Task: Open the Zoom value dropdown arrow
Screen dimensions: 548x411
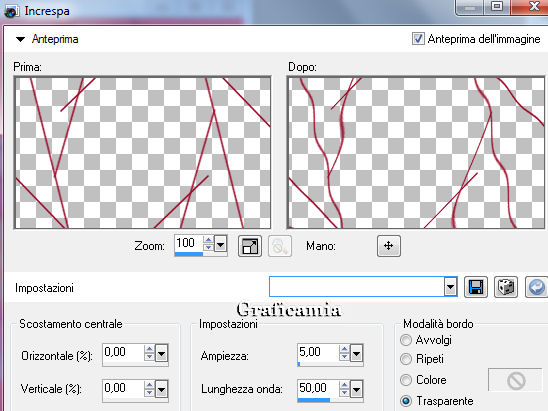Action: click(220, 244)
